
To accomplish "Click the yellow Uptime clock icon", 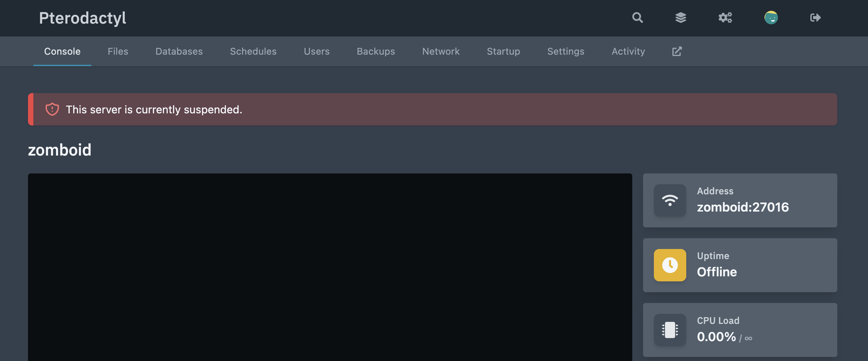I will (670, 265).
